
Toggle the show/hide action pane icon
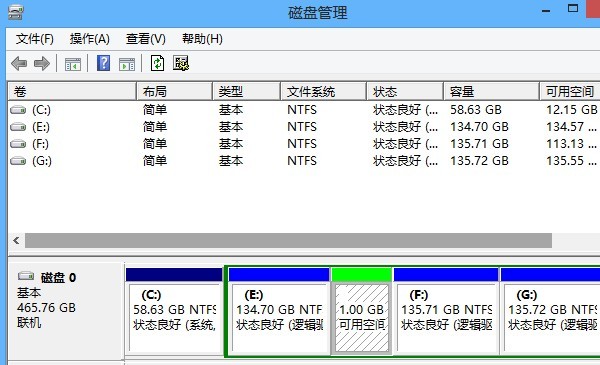[127, 64]
